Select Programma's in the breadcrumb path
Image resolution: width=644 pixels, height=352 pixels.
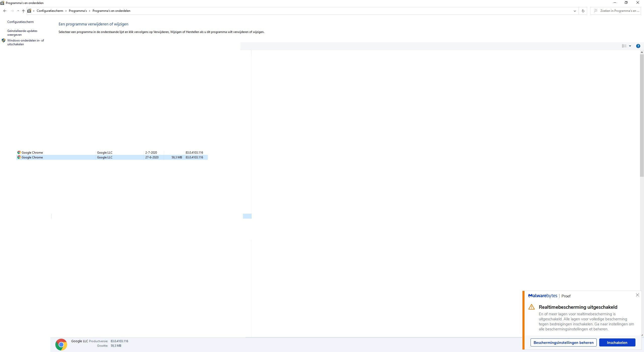[x=78, y=11]
